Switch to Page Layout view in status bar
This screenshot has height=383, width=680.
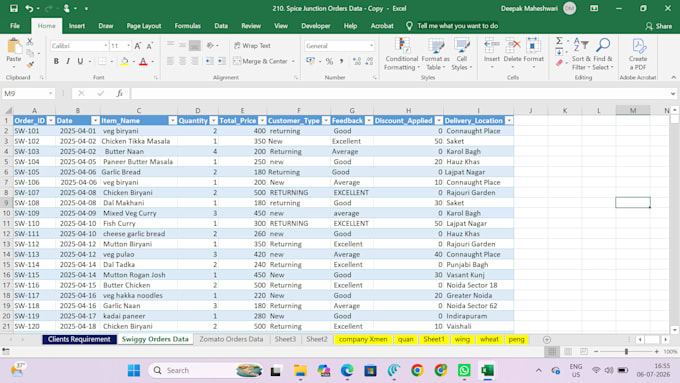(x=568, y=351)
